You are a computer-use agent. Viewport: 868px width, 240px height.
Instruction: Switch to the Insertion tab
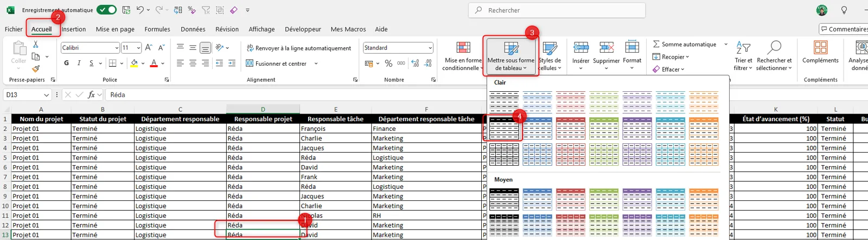(x=74, y=29)
